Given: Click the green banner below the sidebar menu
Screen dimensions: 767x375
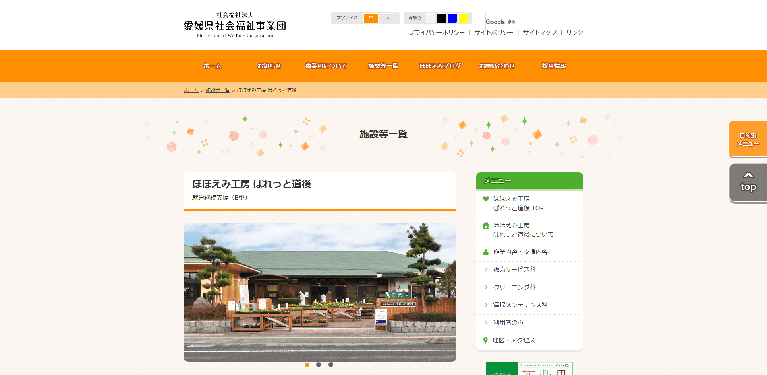Looking at the screenshot, I should [x=529, y=369].
